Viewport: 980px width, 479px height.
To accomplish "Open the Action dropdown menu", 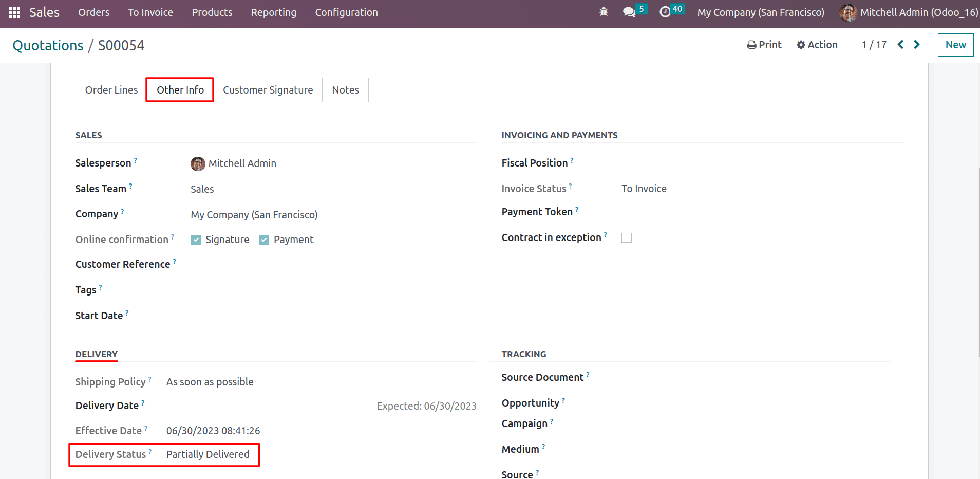I will click(x=817, y=45).
